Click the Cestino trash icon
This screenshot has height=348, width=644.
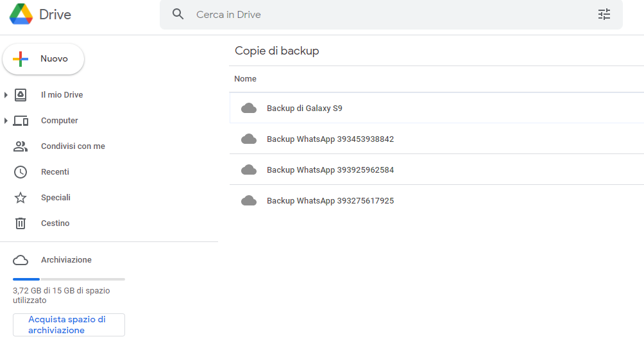(x=21, y=223)
